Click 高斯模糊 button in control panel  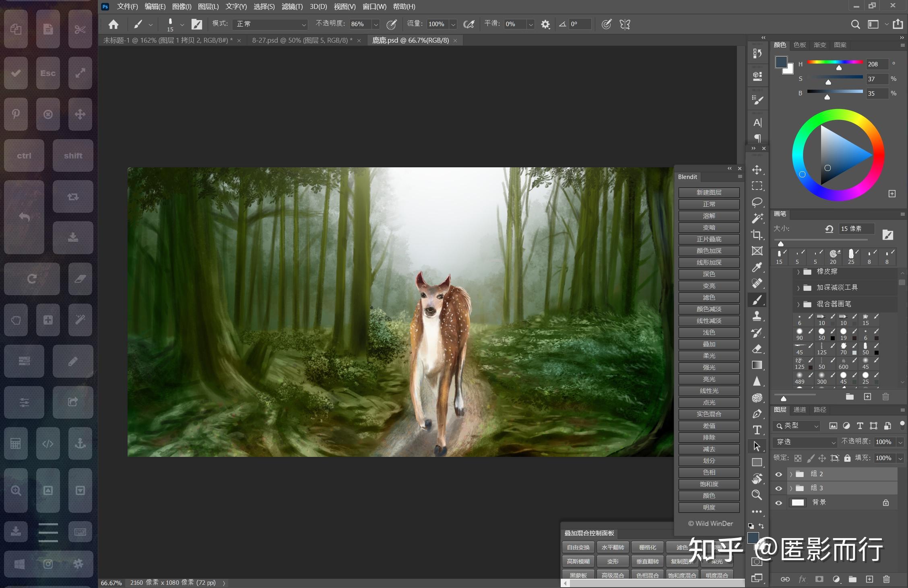[x=578, y=561]
